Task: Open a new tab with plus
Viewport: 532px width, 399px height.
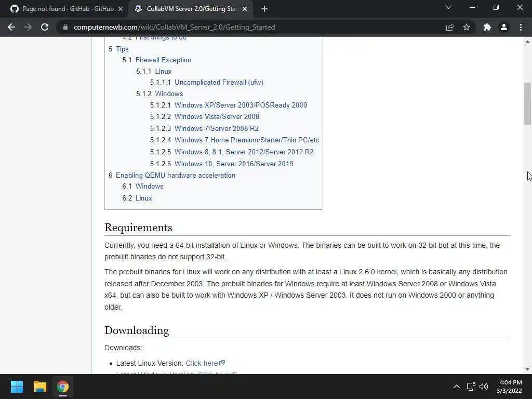Action: coord(264,9)
